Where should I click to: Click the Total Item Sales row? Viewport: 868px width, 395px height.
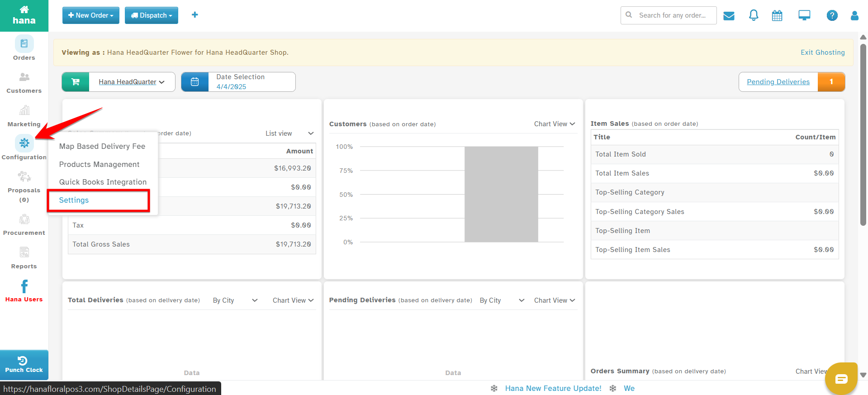click(715, 173)
